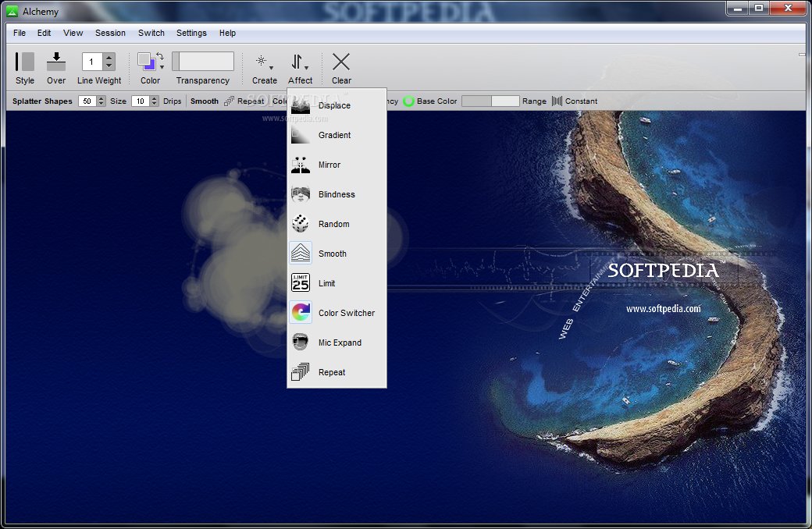The height and width of the screenshot is (529, 812).
Task: Select the Mirror affect icon
Action: [301, 165]
